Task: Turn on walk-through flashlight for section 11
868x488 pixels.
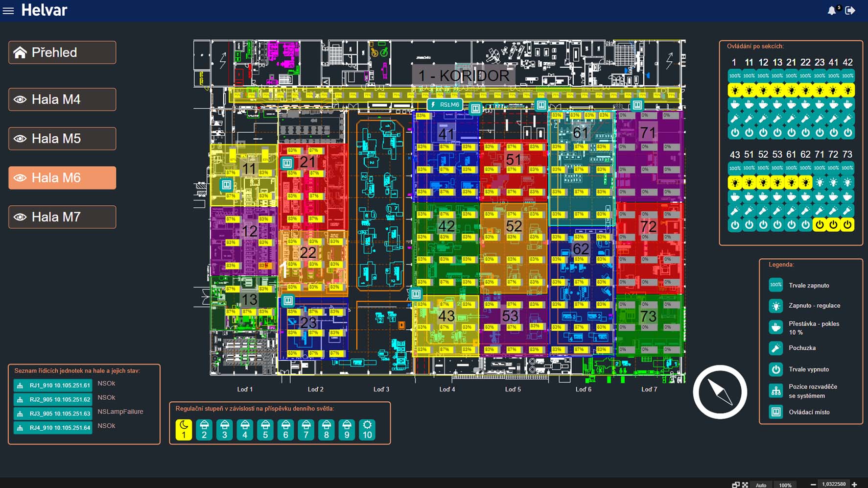Action: 749,119
